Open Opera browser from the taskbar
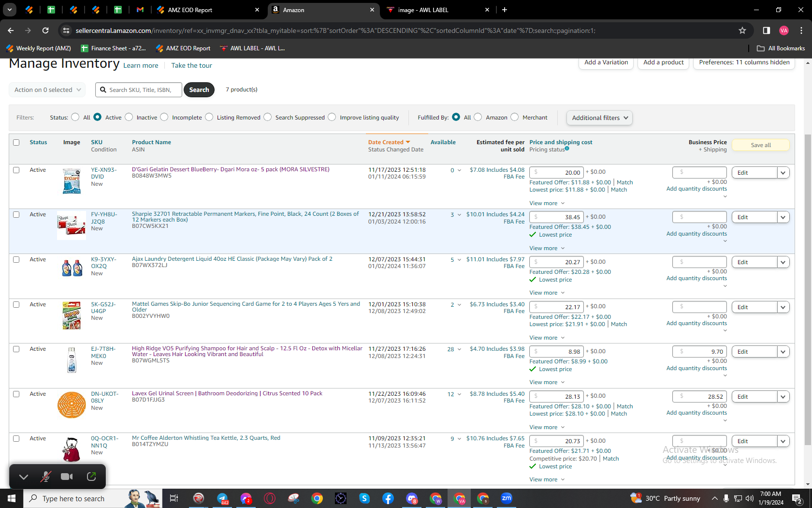The image size is (812, 508). [270, 498]
